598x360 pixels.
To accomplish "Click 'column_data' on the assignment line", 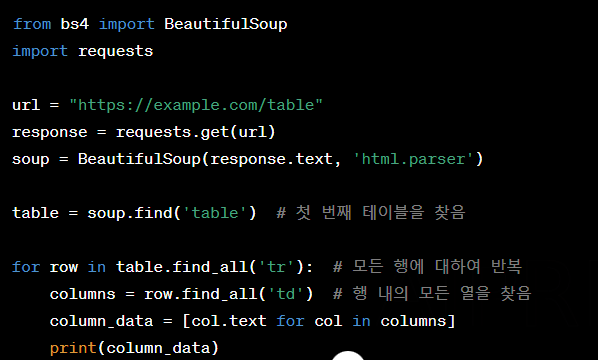I will click(x=101, y=321).
